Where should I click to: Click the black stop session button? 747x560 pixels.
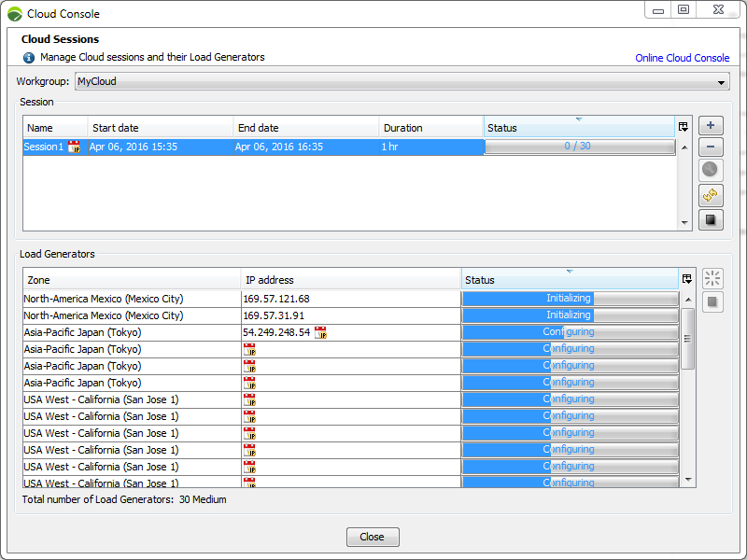pyautogui.click(x=711, y=219)
